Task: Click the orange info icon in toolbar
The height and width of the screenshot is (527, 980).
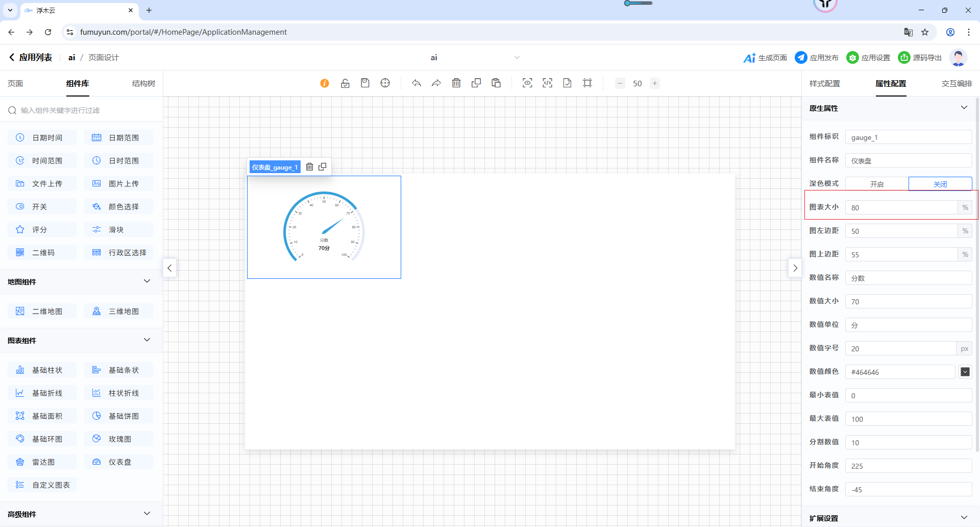Action: coord(325,83)
